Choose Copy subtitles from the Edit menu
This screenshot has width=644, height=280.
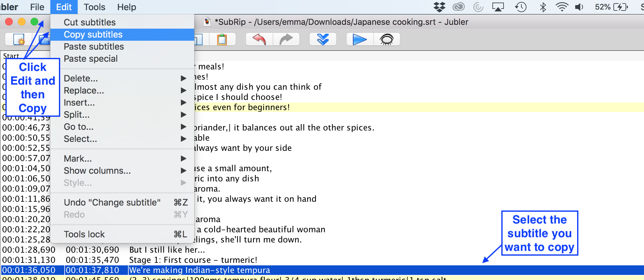(x=93, y=34)
